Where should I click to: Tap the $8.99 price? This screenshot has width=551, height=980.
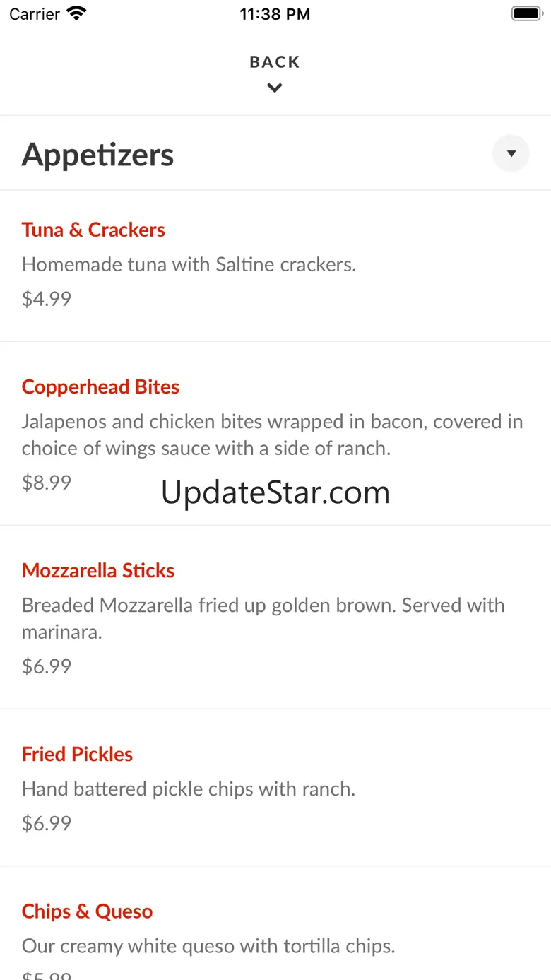[x=47, y=482]
